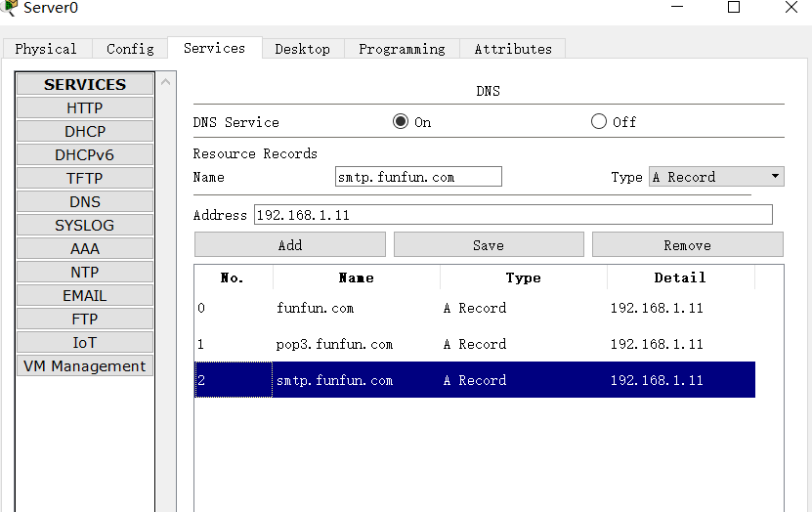Open the AAA service
The image size is (812, 512).
85,248
